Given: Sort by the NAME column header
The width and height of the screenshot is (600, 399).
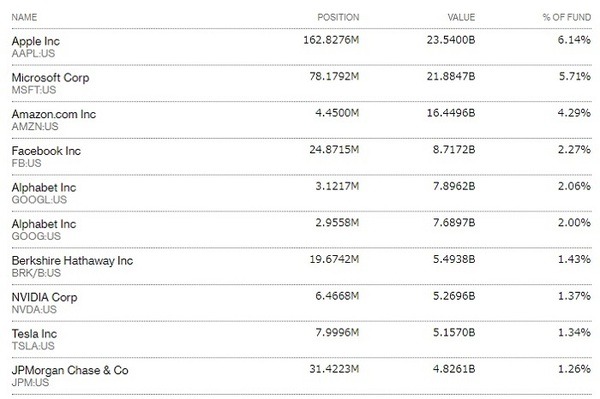Looking at the screenshot, I should point(24,17).
